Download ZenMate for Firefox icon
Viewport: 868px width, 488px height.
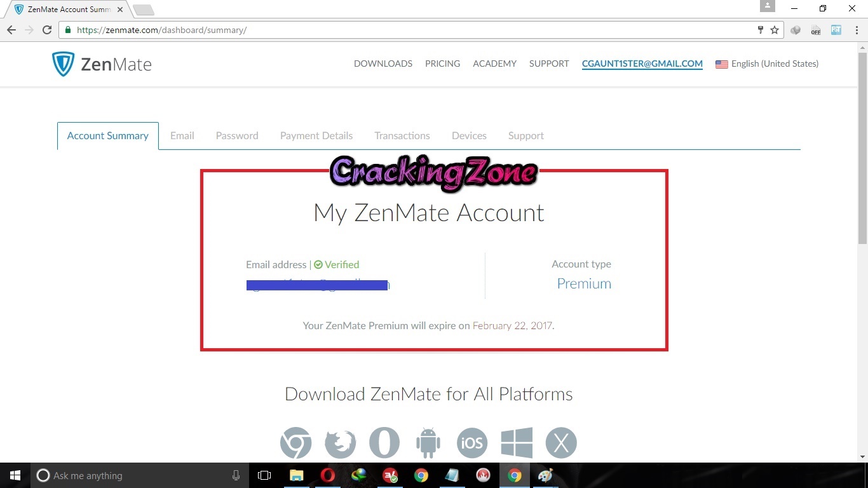tap(341, 443)
